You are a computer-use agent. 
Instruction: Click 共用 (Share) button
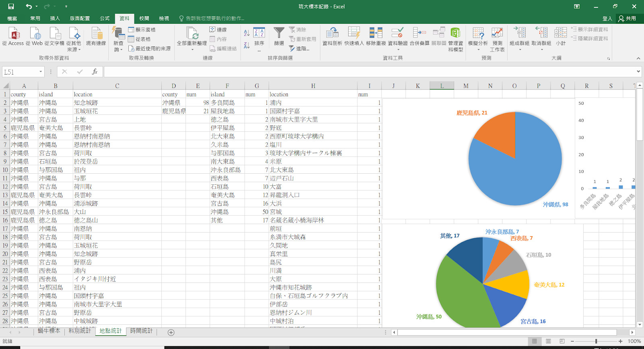click(628, 19)
